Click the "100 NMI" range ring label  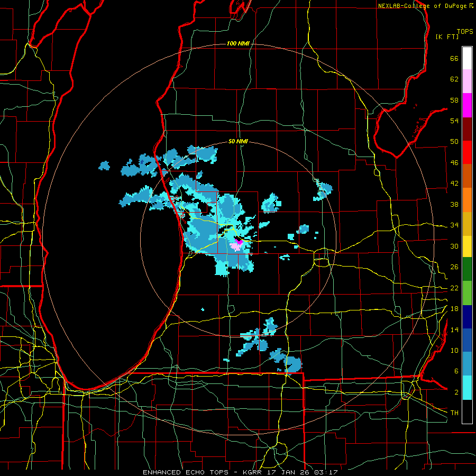238,44
